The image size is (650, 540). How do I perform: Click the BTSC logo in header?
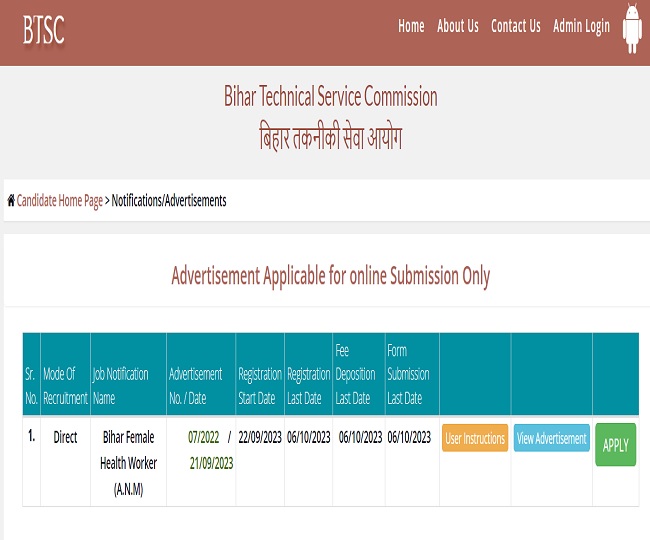pyautogui.click(x=43, y=30)
